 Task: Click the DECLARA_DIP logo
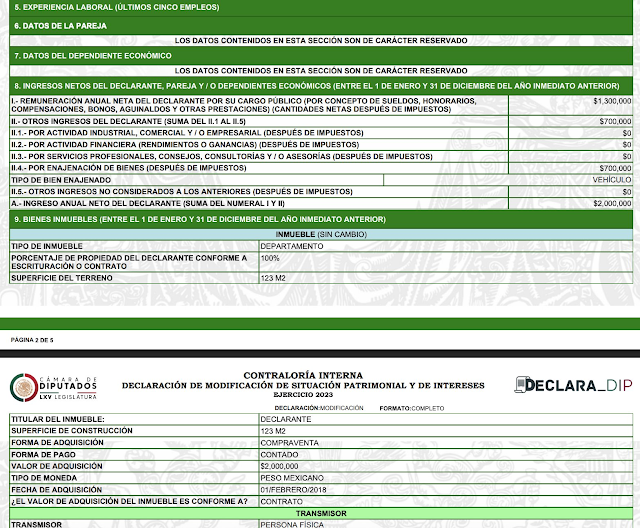point(573,385)
